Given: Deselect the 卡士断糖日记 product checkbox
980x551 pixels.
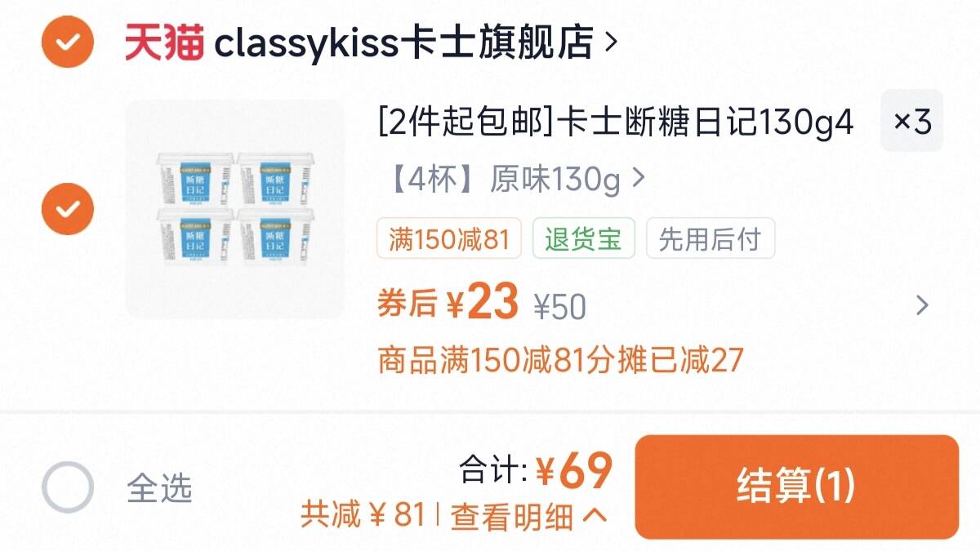Looking at the screenshot, I should click(68, 209).
